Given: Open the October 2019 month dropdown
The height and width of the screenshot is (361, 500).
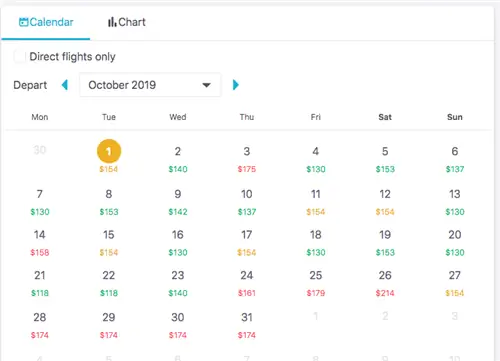Looking at the screenshot, I should pyautogui.click(x=150, y=85).
